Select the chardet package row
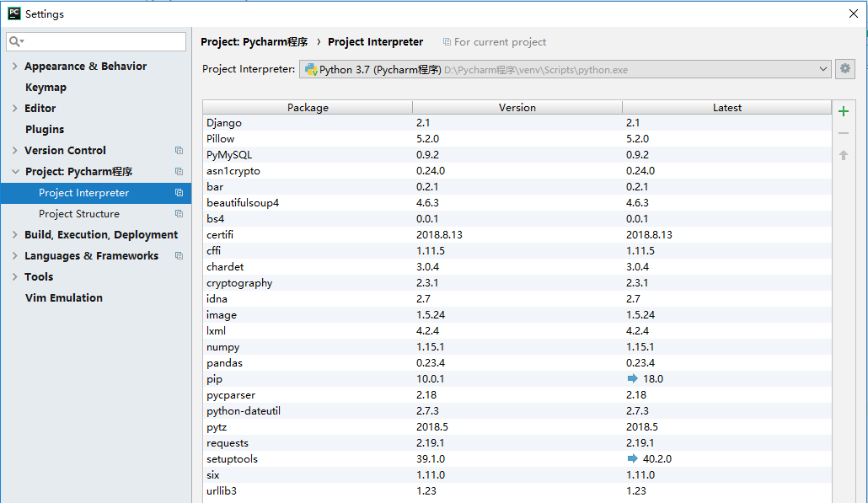868x503 pixels. 517,267
